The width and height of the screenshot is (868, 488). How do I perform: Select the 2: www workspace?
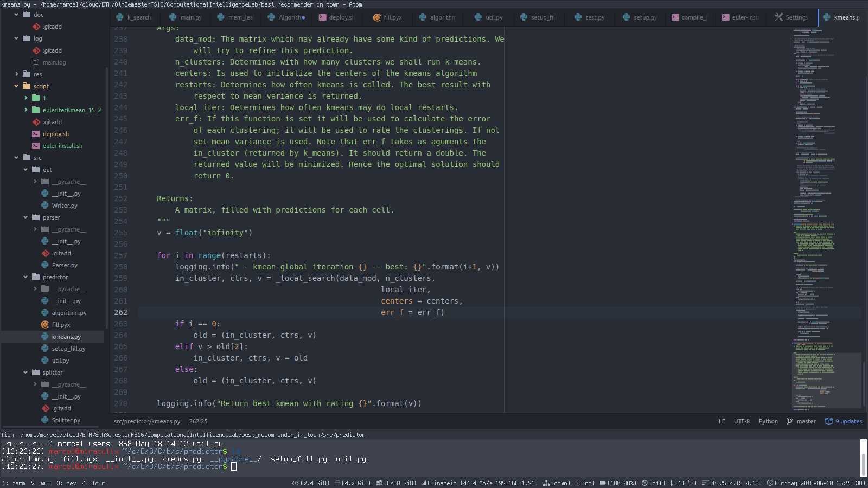41,483
